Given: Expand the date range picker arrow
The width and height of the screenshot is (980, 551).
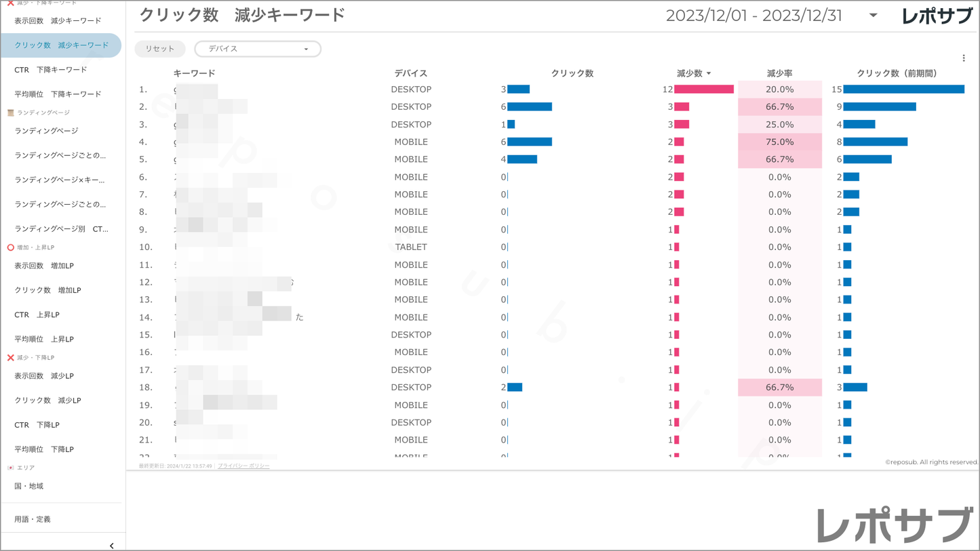Looking at the screenshot, I should pos(873,16).
